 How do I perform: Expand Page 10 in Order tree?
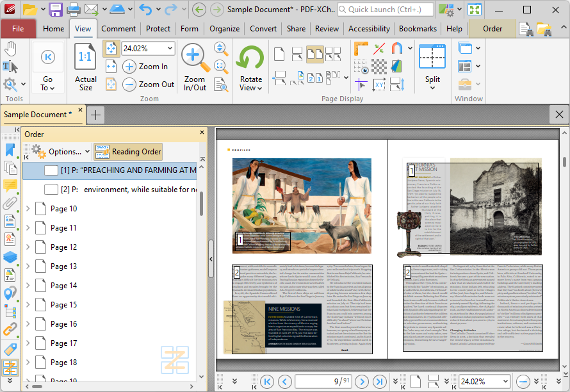pyautogui.click(x=28, y=208)
